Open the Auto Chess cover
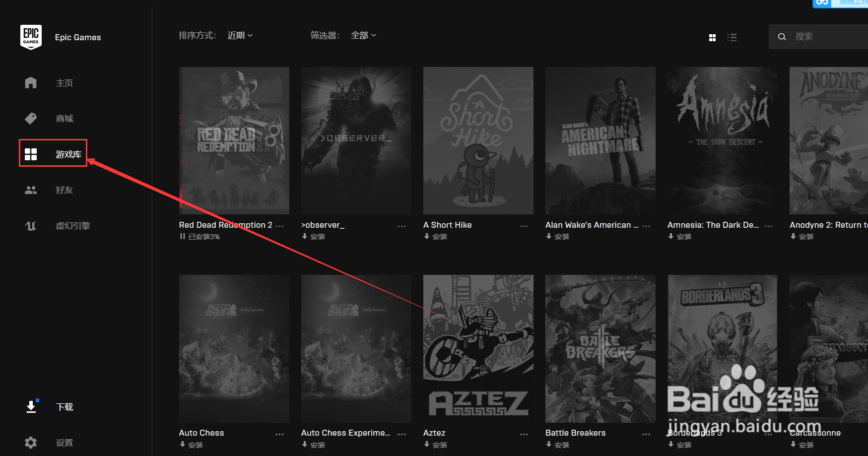 (234, 349)
